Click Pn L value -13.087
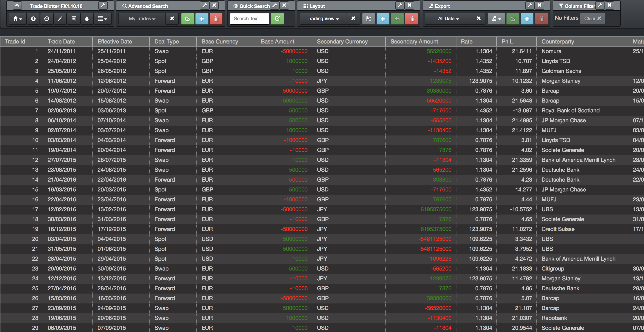Viewport: 644px width, 332px height. pos(517,110)
